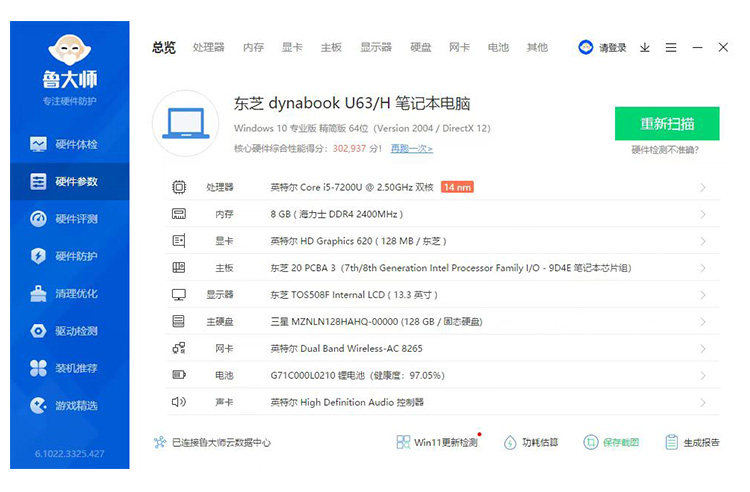Select the 硬件参数 list icon in sidebar
Screen dimensions: 750x492
tap(38, 182)
